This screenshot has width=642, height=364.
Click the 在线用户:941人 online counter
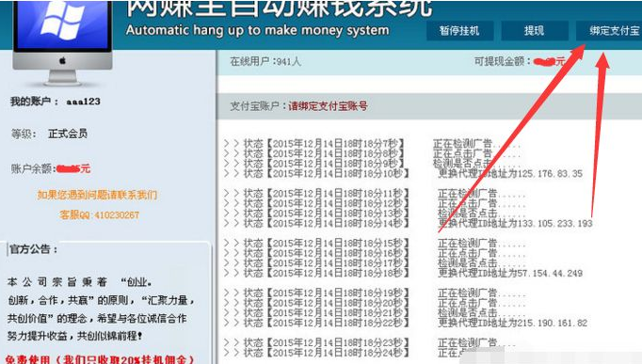265,61
